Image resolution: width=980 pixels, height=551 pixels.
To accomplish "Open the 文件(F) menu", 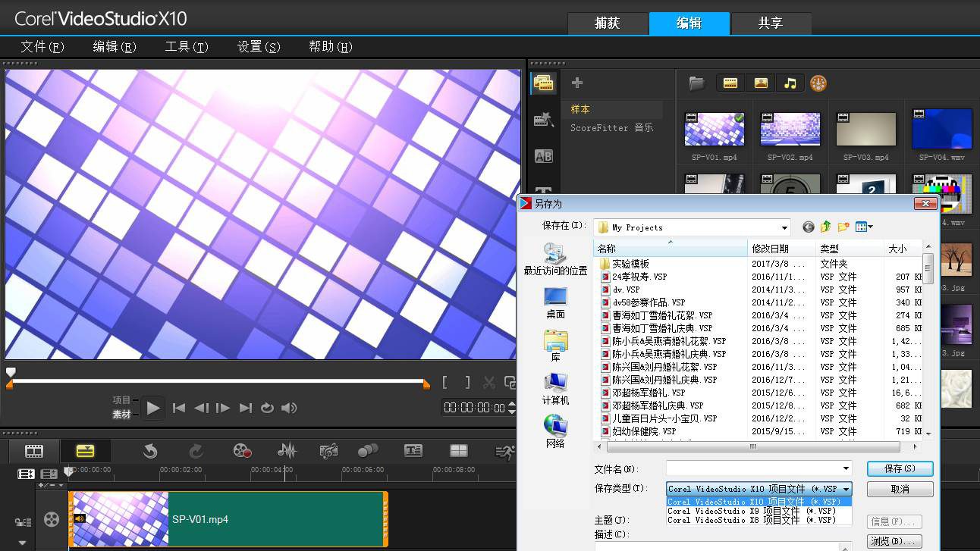I will coord(42,47).
